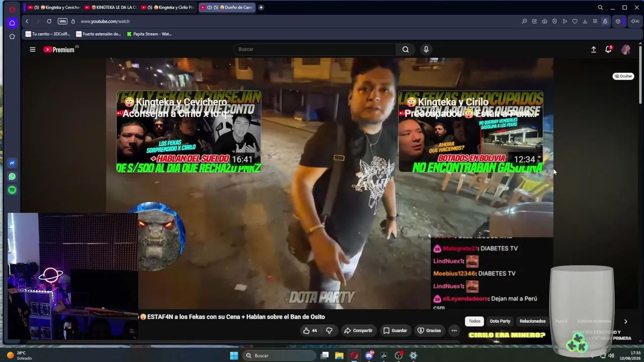Reload the page
644x362 pixels.
pyautogui.click(x=49, y=21)
